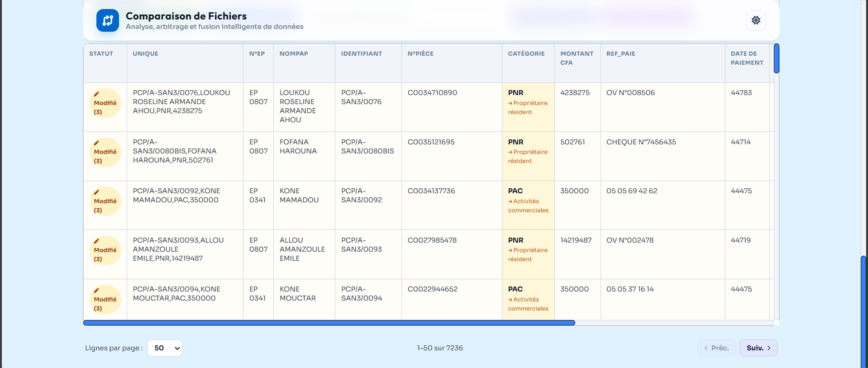Click the Modifié badge for ALLOU AMANZOULE row
This screenshot has width=868, height=368.
pyautogui.click(x=105, y=250)
